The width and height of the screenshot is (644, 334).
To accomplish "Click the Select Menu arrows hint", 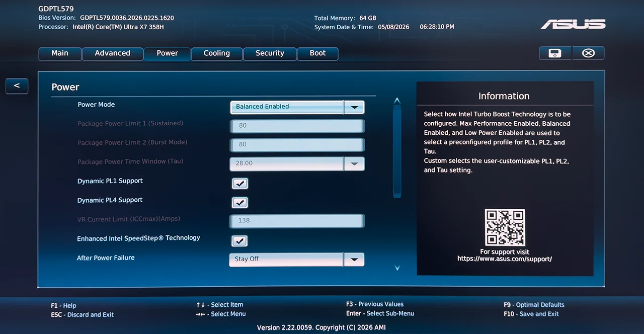I will [221, 314].
